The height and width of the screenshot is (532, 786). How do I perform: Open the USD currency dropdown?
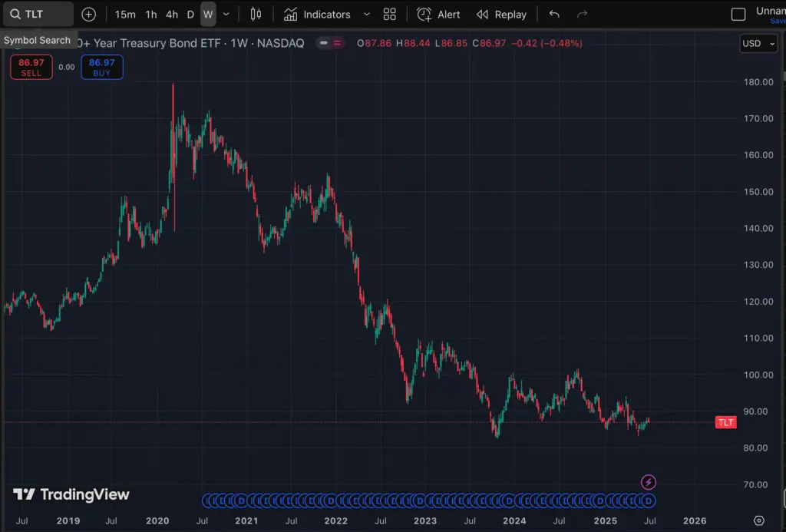coord(758,44)
